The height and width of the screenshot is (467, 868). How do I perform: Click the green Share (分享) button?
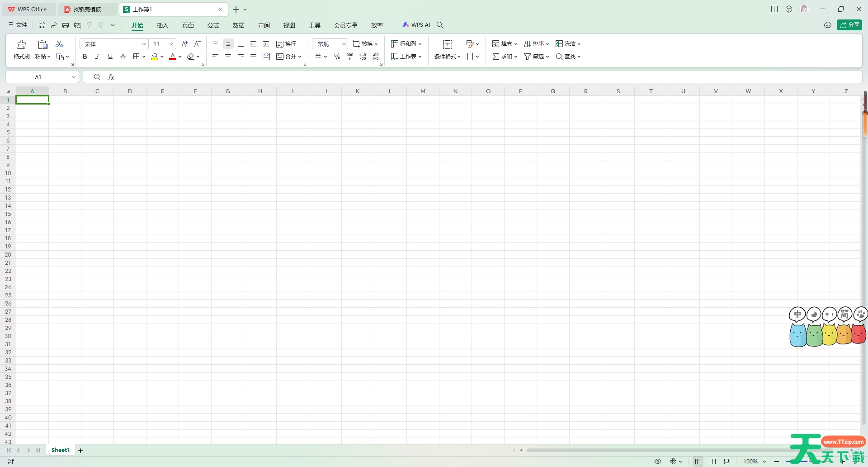click(849, 25)
